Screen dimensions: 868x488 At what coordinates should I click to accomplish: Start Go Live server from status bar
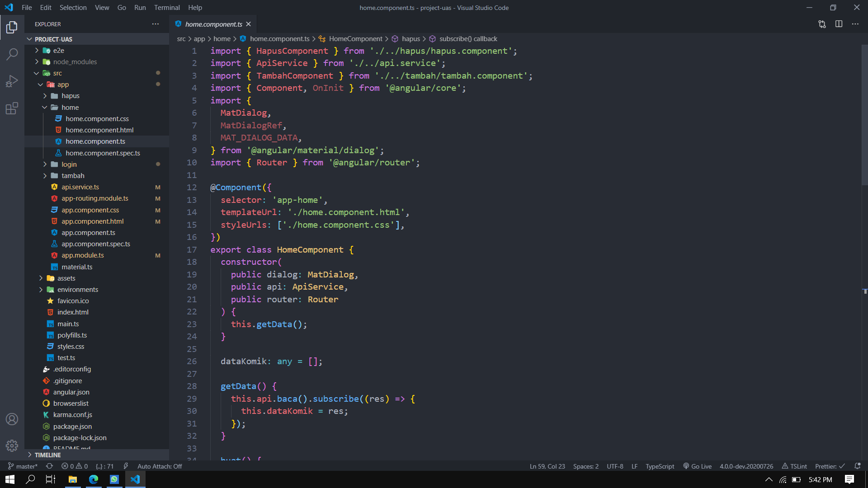[697, 466]
